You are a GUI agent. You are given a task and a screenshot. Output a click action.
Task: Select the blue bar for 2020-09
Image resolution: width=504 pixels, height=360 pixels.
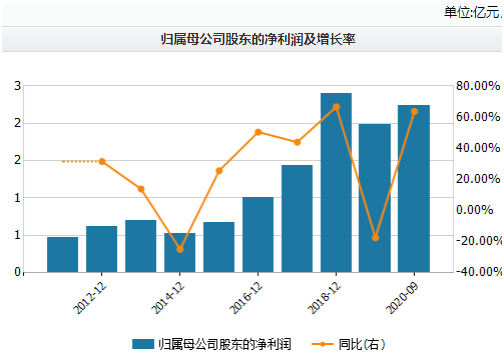pos(414,189)
